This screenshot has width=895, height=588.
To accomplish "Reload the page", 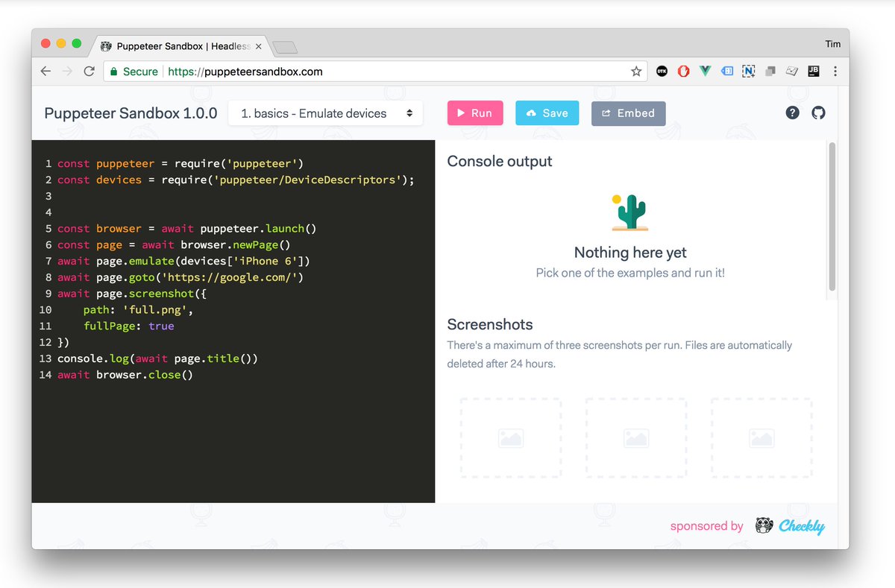I will pyautogui.click(x=89, y=72).
